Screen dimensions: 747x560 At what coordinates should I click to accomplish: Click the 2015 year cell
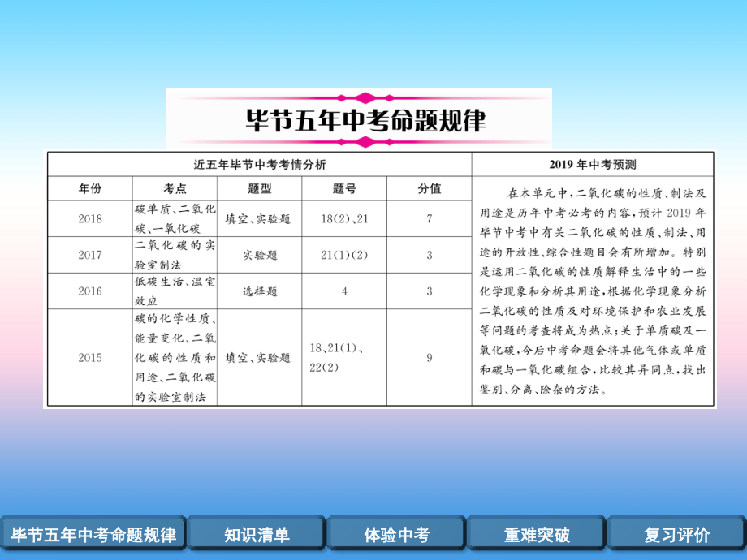[90, 358]
